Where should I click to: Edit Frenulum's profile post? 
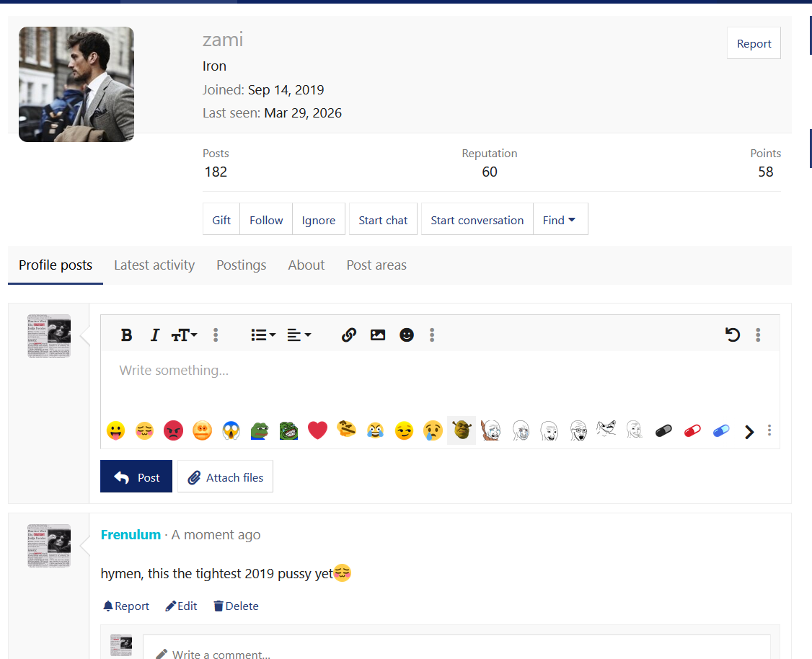coord(181,606)
